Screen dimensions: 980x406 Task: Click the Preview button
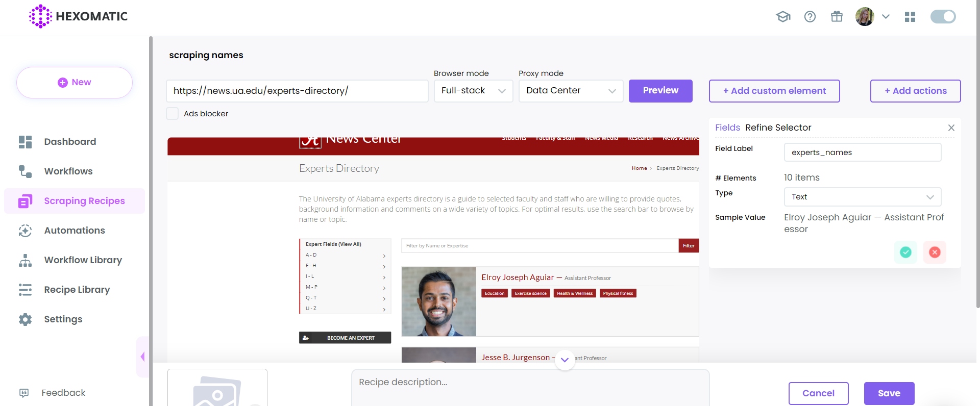coord(660,91)
